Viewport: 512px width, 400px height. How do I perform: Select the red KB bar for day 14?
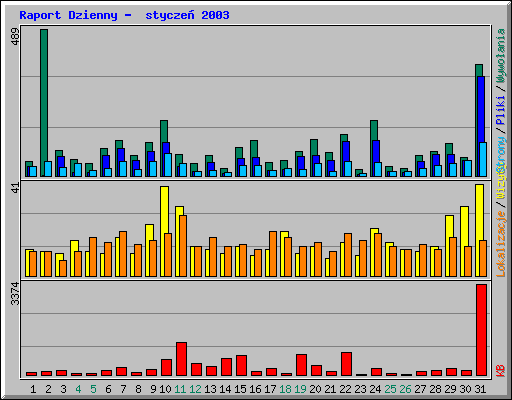[226, 367]
